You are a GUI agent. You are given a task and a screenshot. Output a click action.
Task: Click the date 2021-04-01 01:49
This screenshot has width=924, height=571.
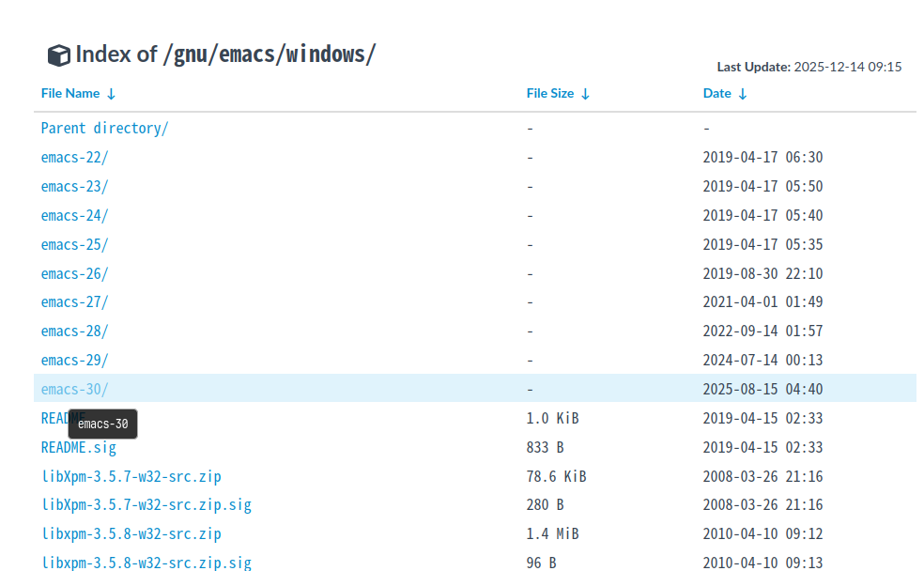(x=762, y=302)
